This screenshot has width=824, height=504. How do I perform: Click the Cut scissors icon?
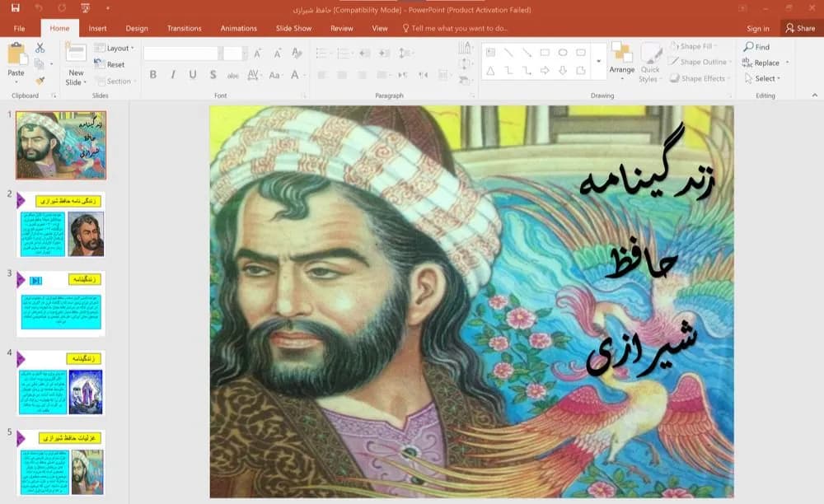pyautogui.click(x=40, y=48)
